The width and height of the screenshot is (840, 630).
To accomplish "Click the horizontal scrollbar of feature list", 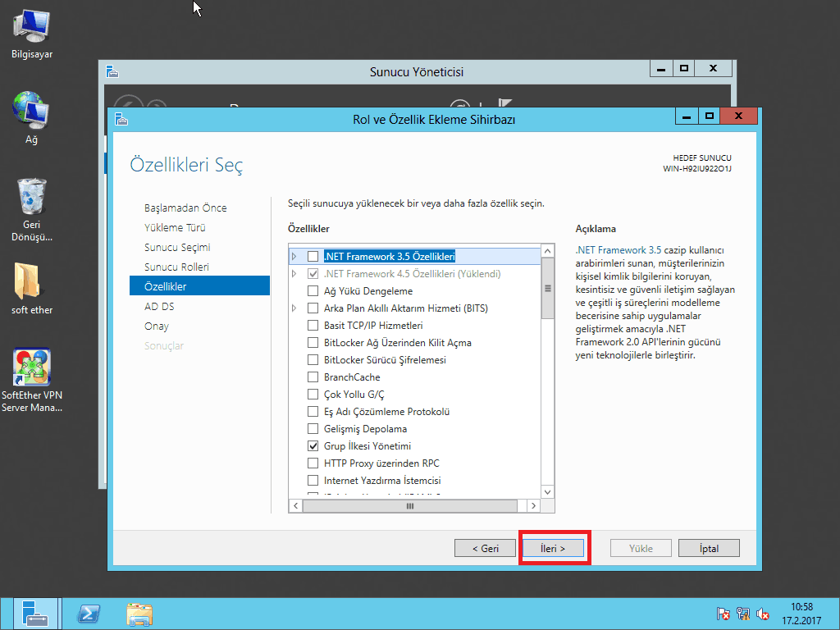I will click(x=410, y=506).
